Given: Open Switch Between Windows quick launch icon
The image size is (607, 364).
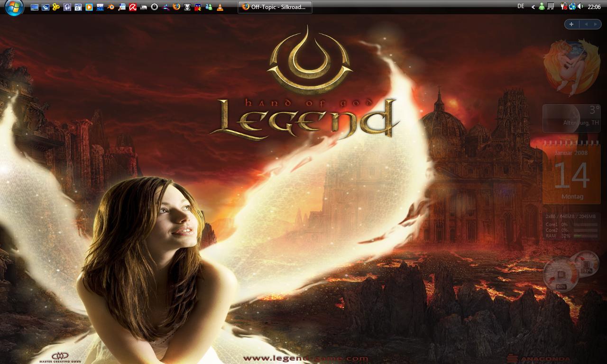Looking at the screenshot, I should coord(46,7).
